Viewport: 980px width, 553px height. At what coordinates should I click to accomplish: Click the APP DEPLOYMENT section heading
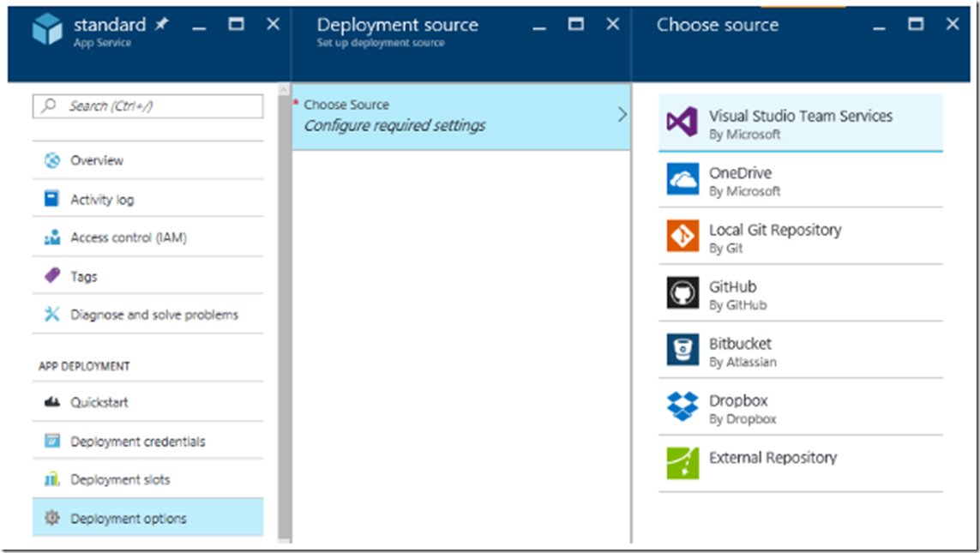coord(84,366)
